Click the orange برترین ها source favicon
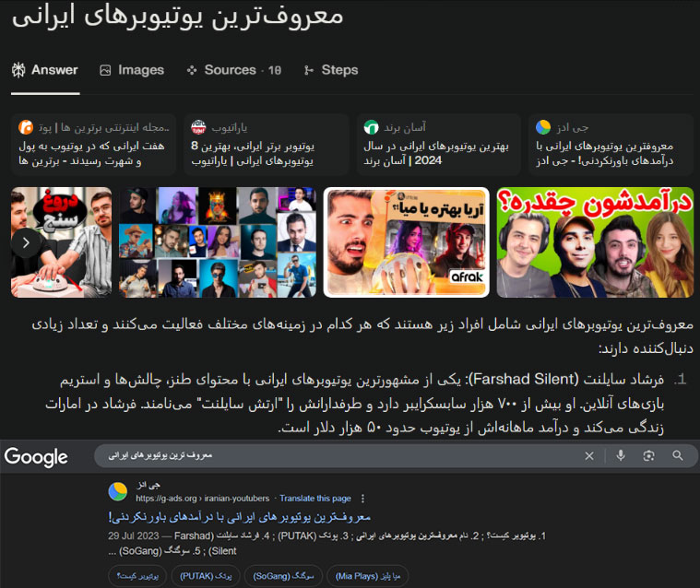 click(26, 127)
